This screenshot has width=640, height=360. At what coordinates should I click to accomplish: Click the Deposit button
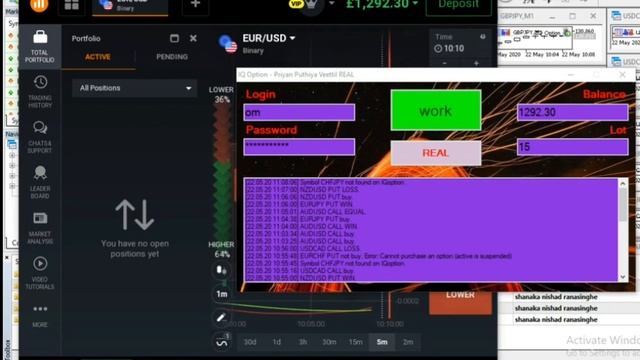[x=458, y=5]
